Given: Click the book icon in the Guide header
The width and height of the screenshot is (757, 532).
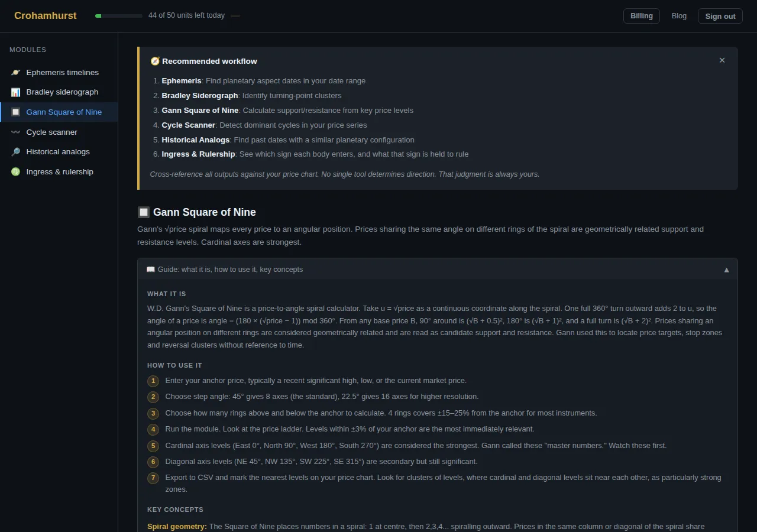Looking at the screenshot, I should click(151, 270).
